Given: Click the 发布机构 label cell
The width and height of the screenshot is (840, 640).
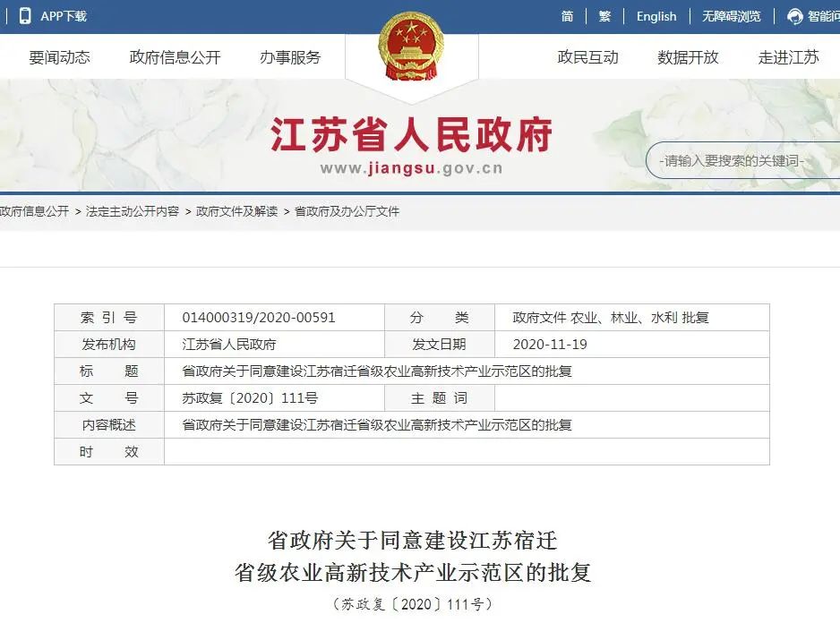Looking at the screenshot, I should [x=109, y=345].
